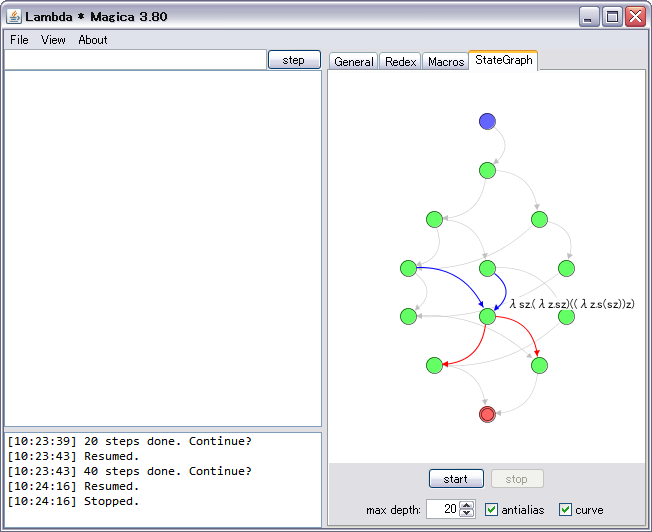Open the File menu
652x532 pixels.
pyautogui.click(x=19, y=40)
